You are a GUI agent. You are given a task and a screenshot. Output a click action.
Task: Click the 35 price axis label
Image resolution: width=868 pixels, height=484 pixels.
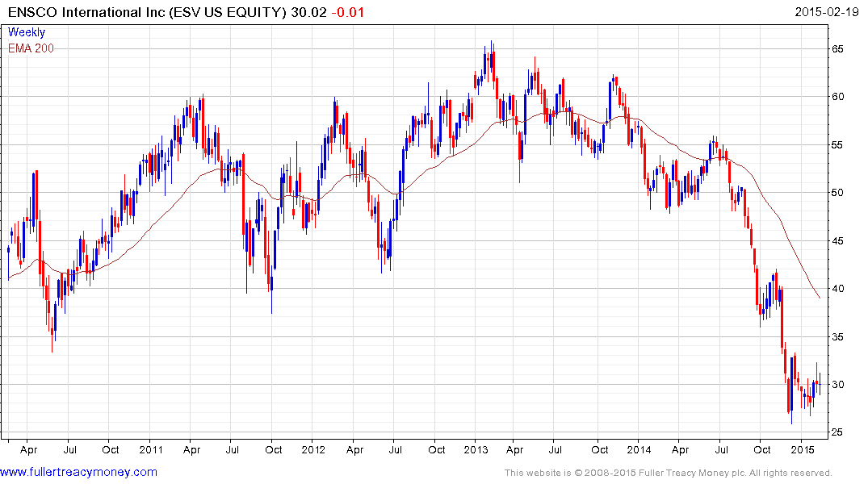(x=838, y=337)
